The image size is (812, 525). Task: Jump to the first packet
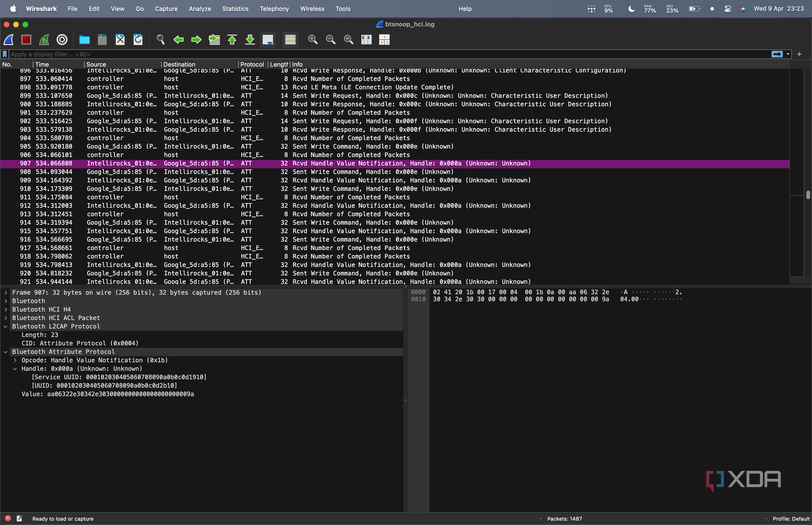coord(232,40)
